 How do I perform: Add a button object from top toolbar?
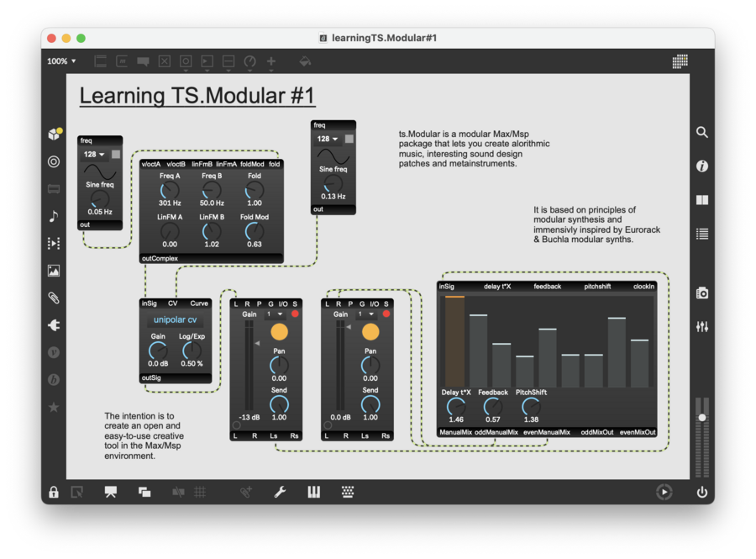(186, 61)
